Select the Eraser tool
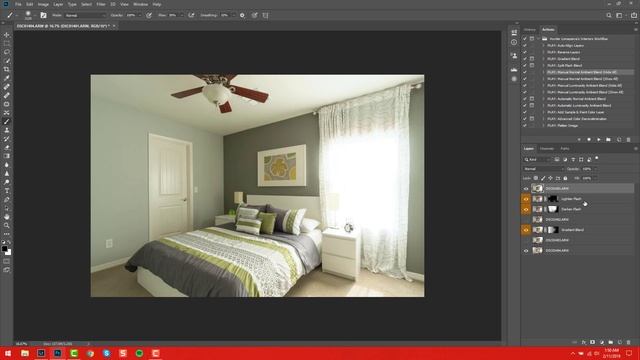 (7, 147)
